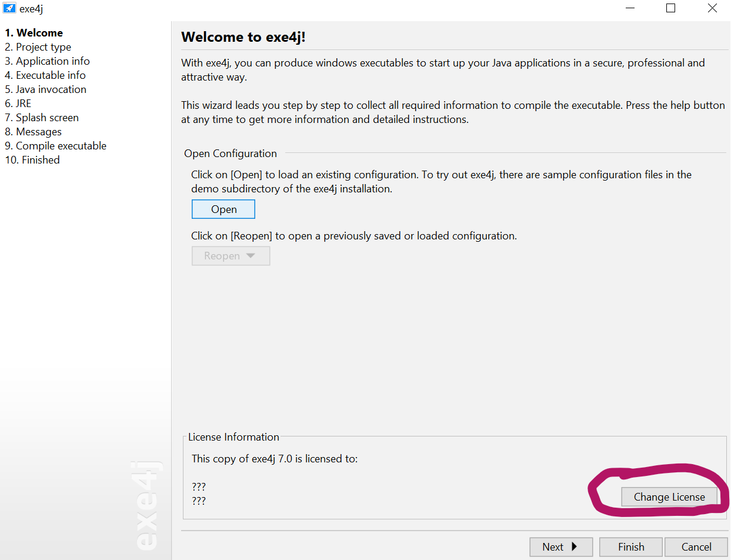
Task: Click the arrow icon on Next button
Action: click(x=575, y=547)
